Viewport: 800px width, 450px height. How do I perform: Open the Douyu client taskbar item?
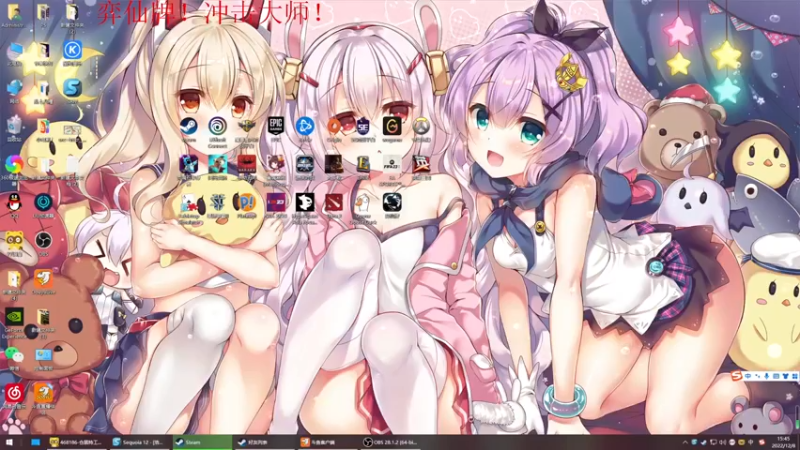tap(327, 442)
